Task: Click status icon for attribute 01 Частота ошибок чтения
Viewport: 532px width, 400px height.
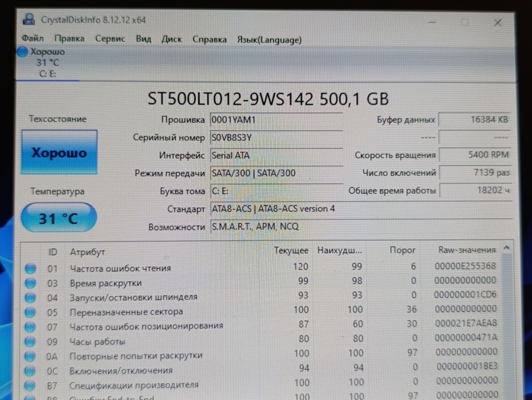Action: (x=30, y=268)
